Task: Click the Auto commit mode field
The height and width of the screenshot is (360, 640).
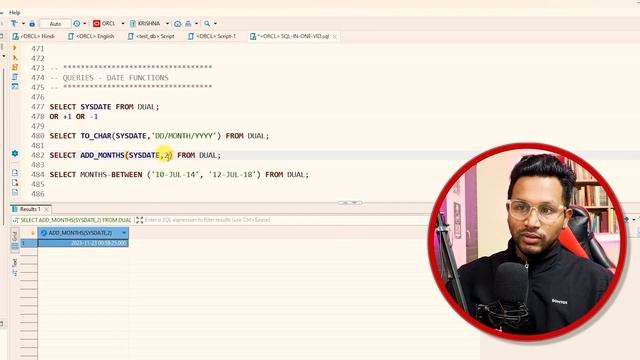Action: [55, 24]
